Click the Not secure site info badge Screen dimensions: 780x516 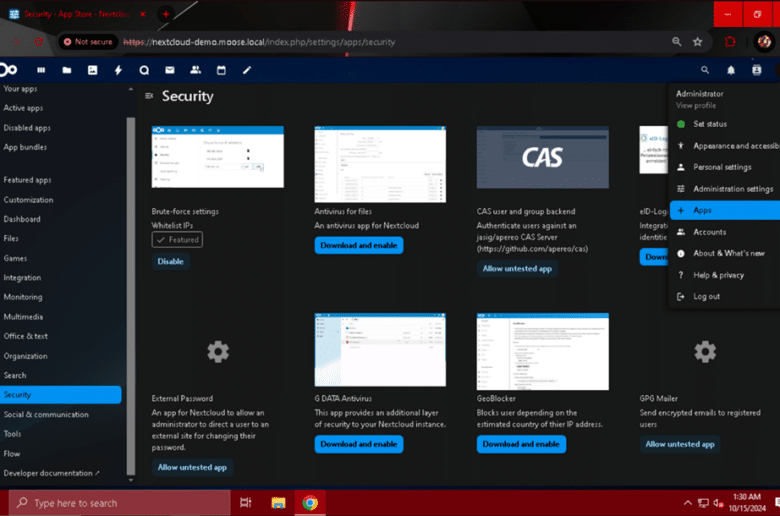[88, 42]
